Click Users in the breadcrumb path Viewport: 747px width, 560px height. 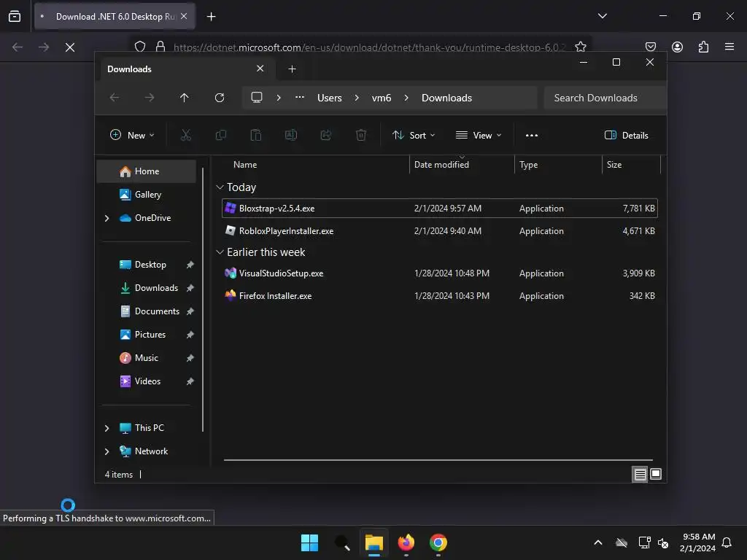[x=330, y=98]
